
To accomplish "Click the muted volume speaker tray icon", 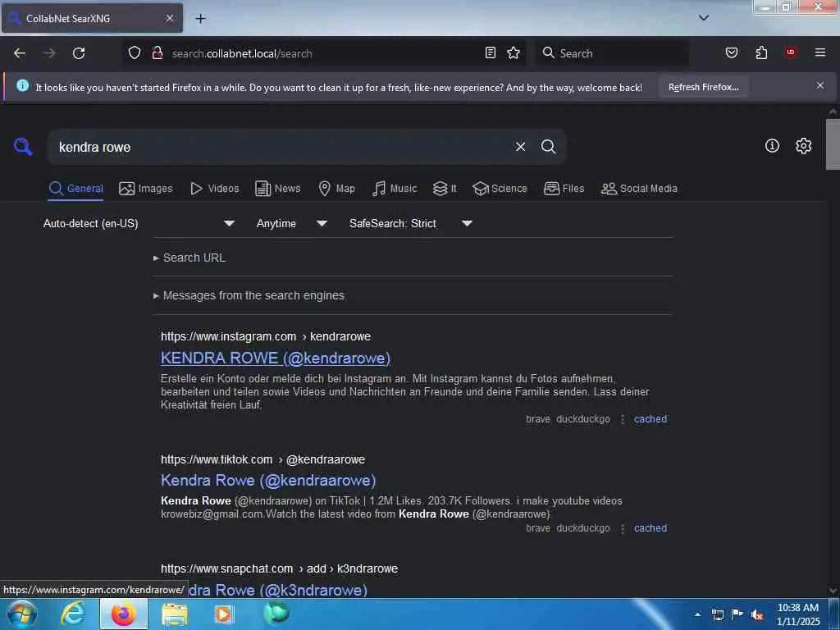I will (757, 615).
